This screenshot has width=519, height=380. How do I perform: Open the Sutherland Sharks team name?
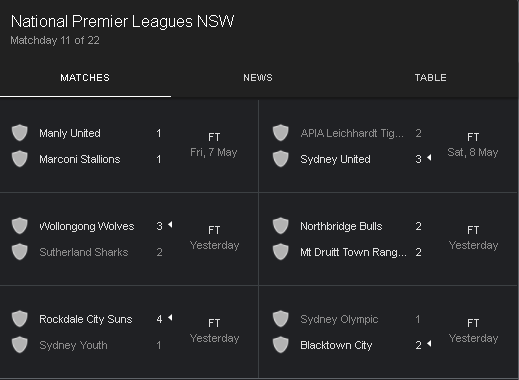[84, 252]
